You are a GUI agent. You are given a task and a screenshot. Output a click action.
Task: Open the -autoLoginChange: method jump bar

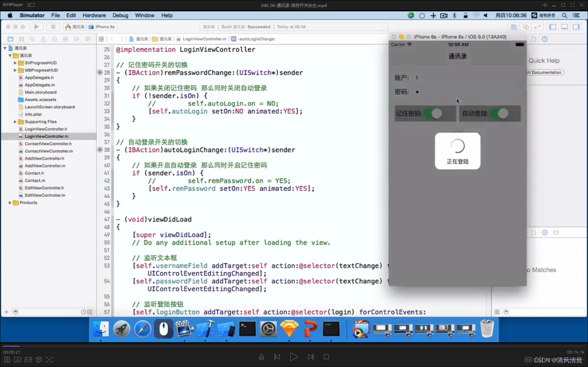253,39
